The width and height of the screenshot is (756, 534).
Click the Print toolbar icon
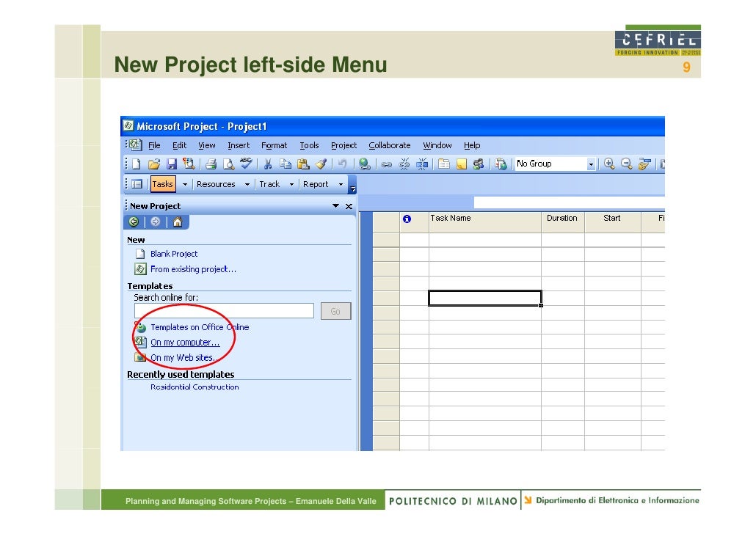click(211, 164)
